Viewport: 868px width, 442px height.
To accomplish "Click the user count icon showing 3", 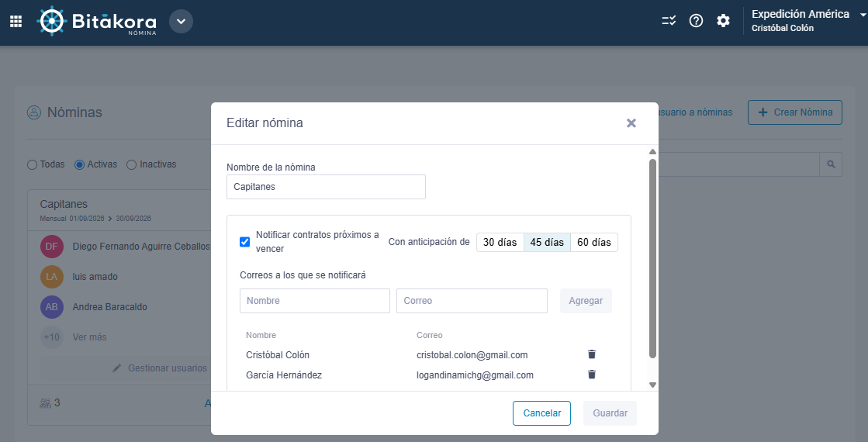I will [46, 403].
